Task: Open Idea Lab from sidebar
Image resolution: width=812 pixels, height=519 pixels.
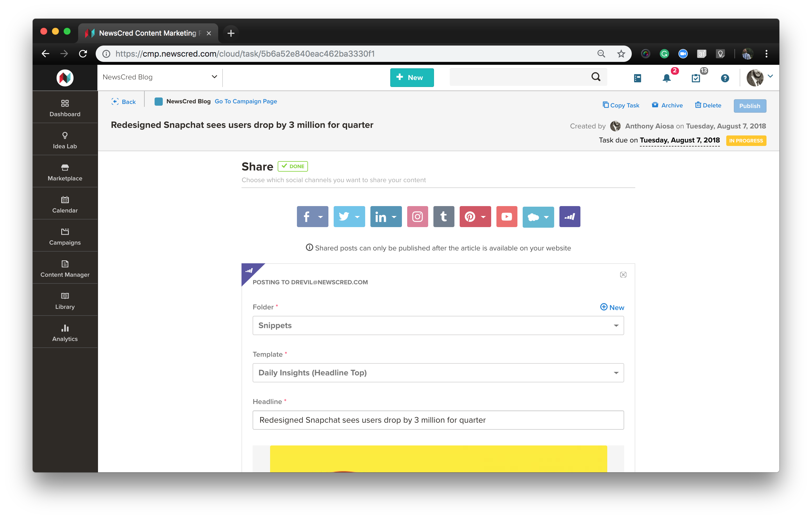Action: (x=65, y=140)
